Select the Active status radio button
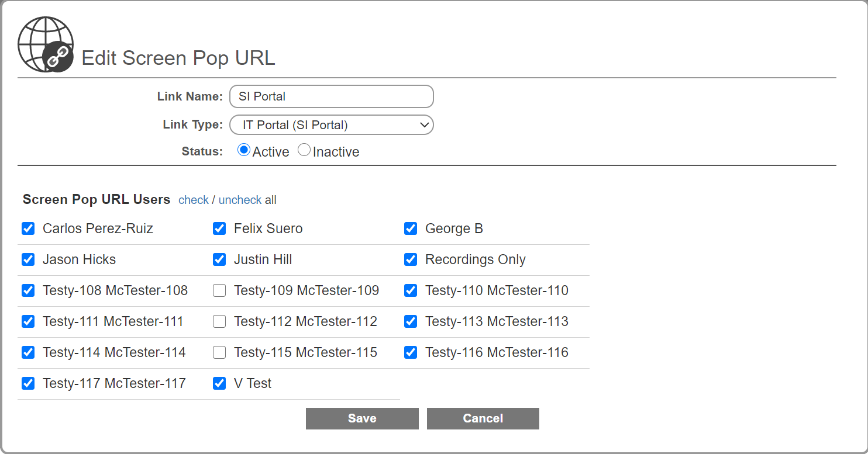Image resolution: width=868 pixels, height=454 pixels. click(x=244, y=150)
